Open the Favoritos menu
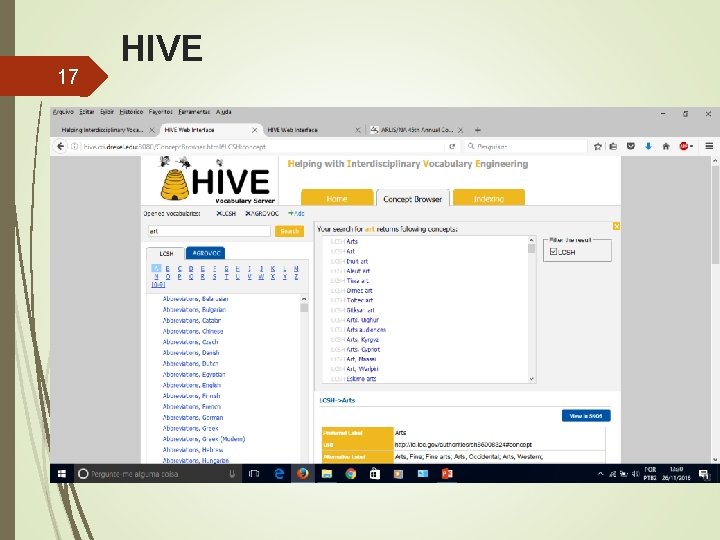The image size is (720, 540). click(161, 112)
